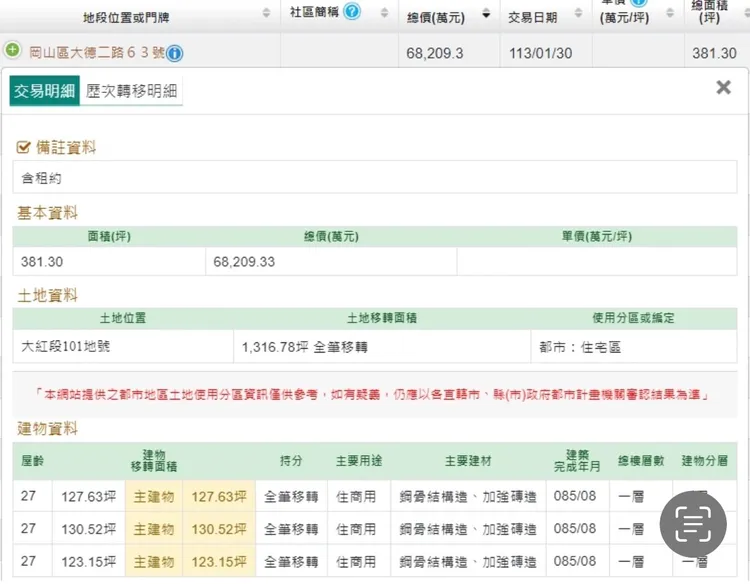
Task: Click 住商用 usage in 127.63坪 row
Action: tap(356, 496)
